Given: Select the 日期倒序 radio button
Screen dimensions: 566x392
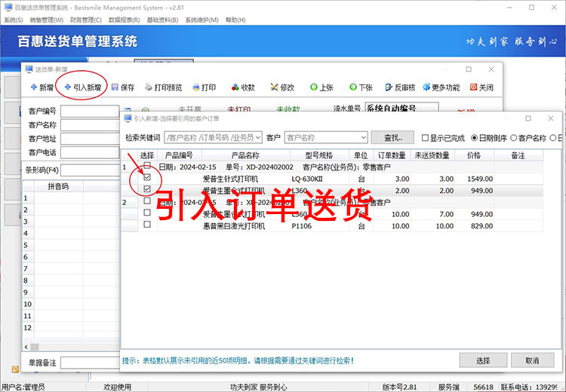Looking at the screenshot, I should (475, 138).
